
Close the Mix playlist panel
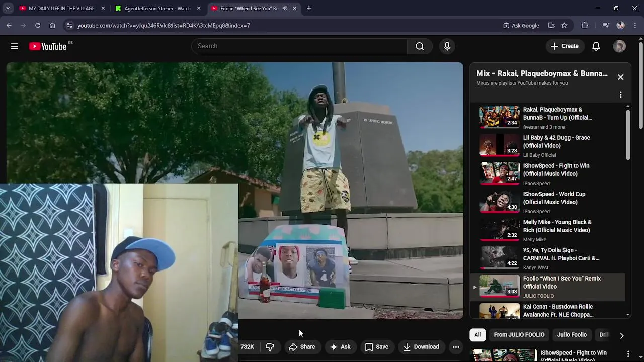(620, 77)
